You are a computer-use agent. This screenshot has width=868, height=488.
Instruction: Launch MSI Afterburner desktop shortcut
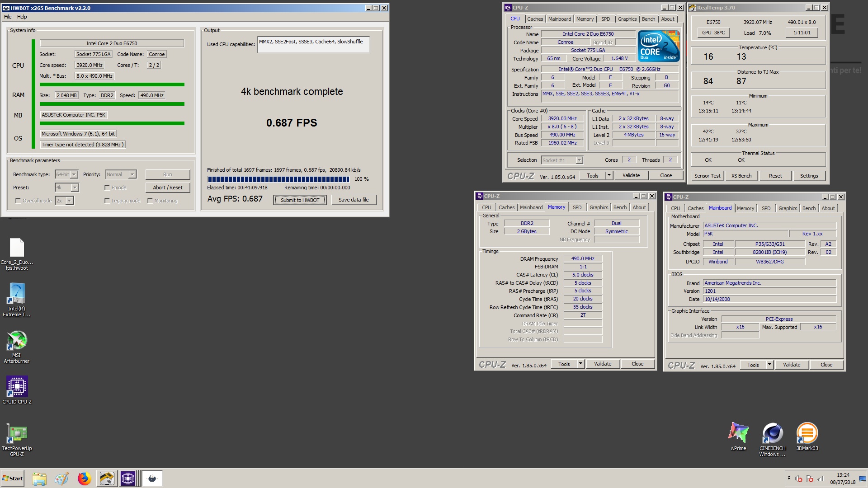click(x=17, y=347)
